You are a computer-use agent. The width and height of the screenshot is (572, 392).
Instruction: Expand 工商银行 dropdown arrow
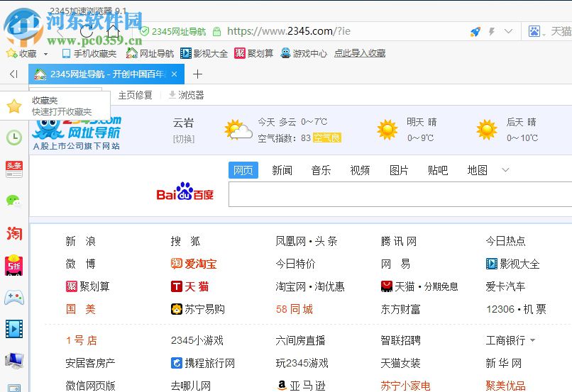tap(532, 340)
